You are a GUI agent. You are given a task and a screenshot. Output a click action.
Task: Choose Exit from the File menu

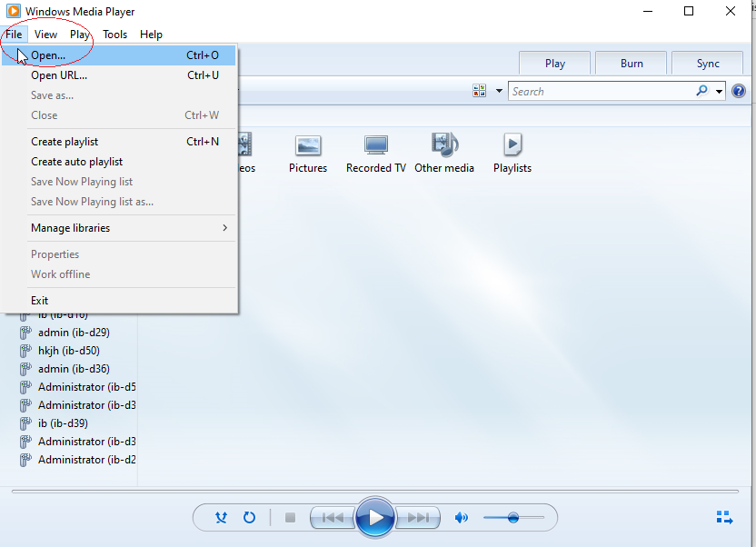pyautogui.click(x=119, y=301)
